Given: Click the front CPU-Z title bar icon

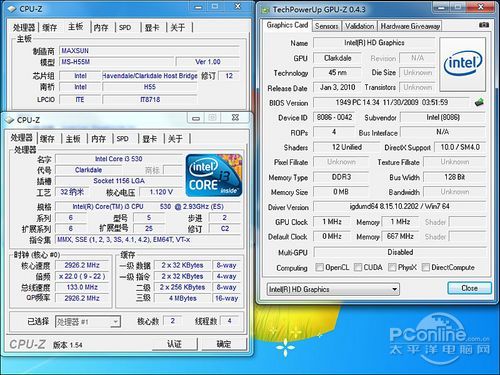Looking at the screenshot, I should (10, 120).
